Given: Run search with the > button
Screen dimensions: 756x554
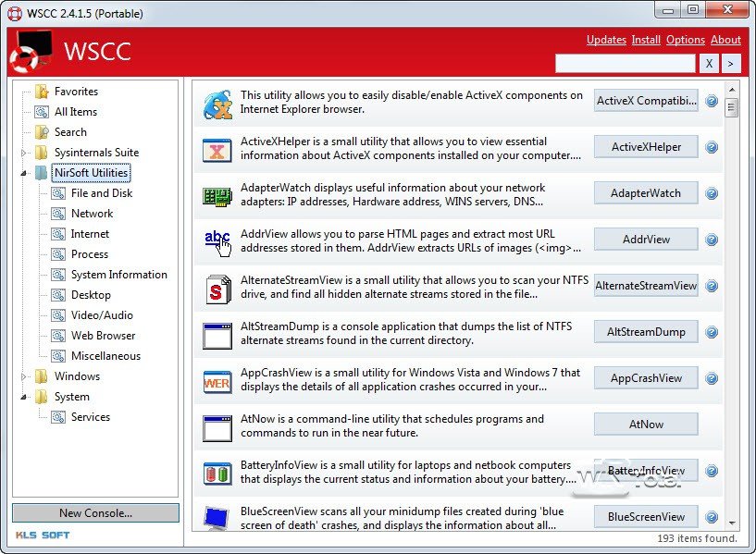Looking at the screenshot, I should pyautogui.click(x=731, y=64).
